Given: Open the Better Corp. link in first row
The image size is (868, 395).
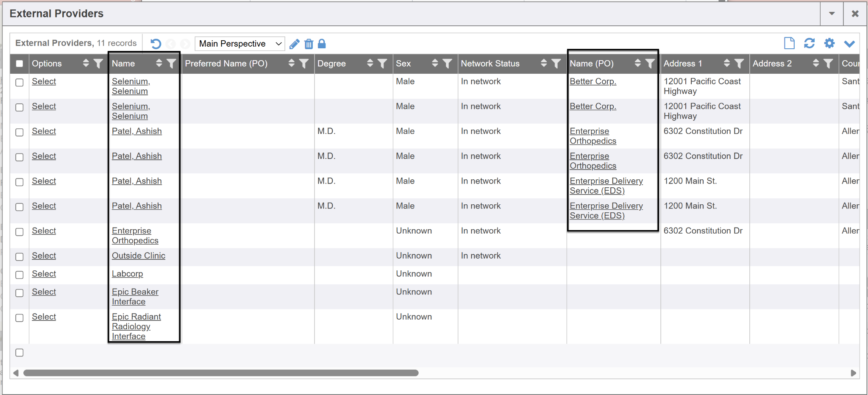Looking at the screenshot, I should (x=593, y=81).
